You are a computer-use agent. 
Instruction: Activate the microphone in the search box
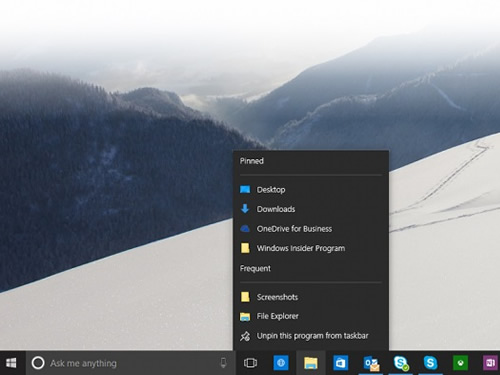(223, 363)
